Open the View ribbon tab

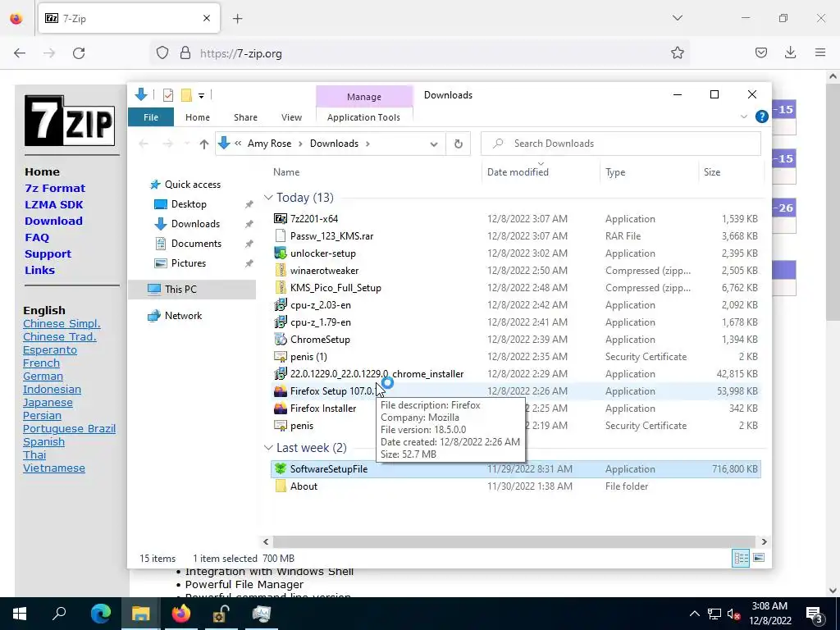click(x=291, y=117)
